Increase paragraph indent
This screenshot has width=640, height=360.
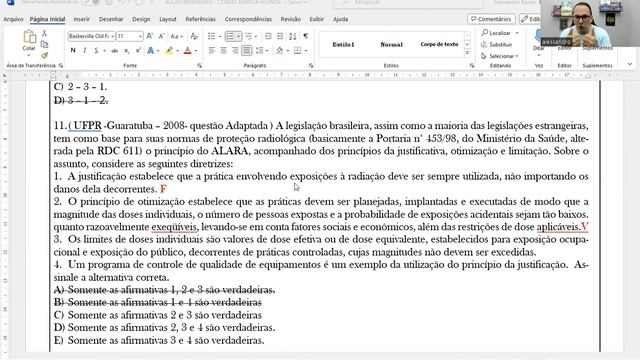[x=280, y=36]
